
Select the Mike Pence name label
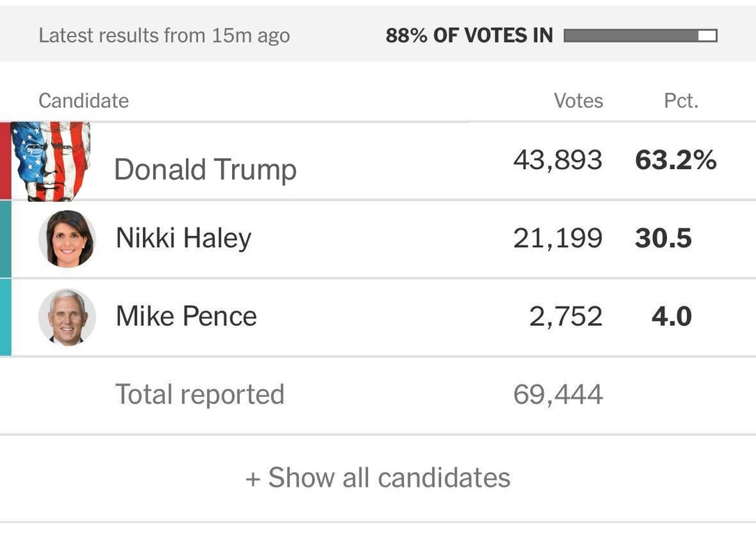coord(186,317)
